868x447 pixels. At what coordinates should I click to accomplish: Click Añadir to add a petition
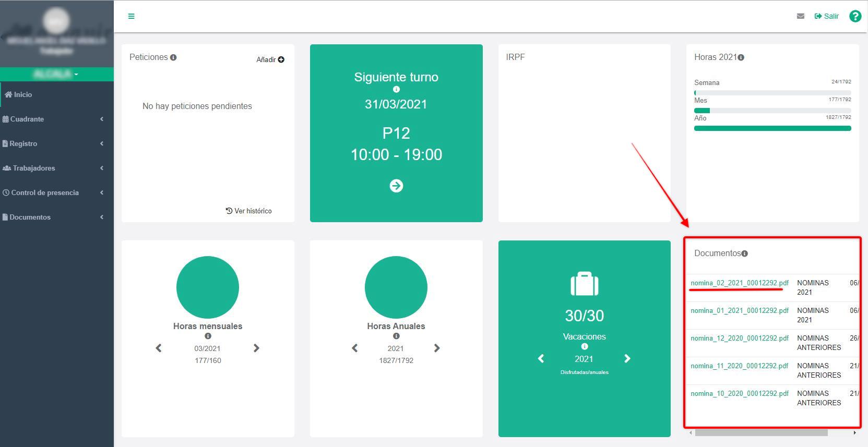click(x=270, y=59)
